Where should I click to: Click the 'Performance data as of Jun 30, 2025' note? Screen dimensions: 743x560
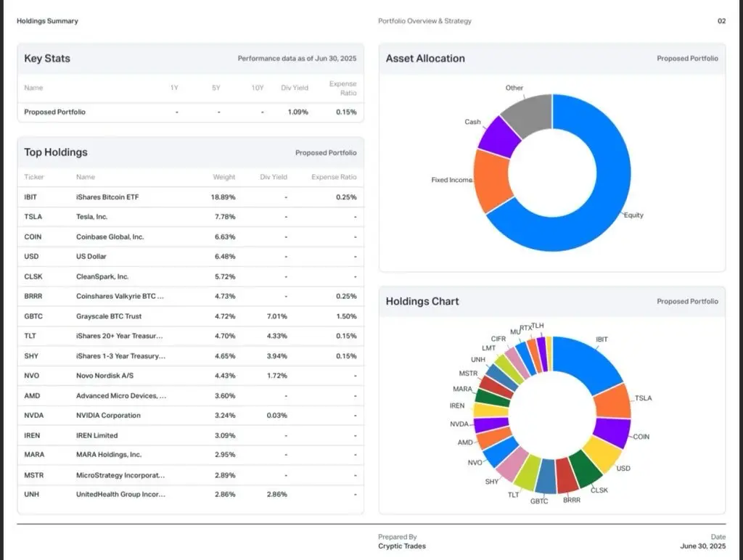(x=297, y=58)
